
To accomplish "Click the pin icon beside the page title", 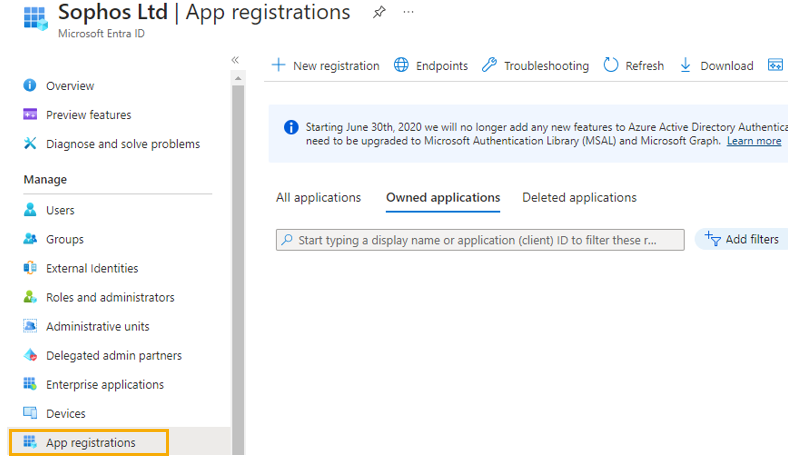I will [378, 13].
